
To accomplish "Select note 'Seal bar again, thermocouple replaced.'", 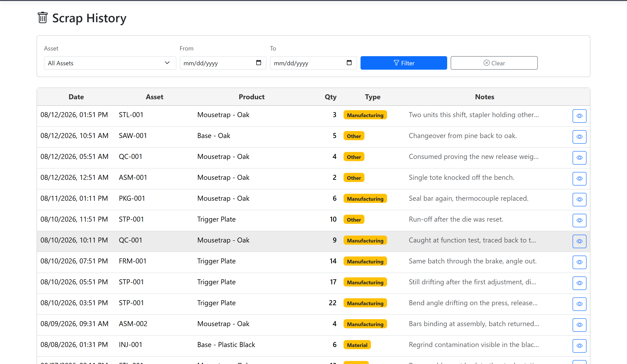I will tap(469, 198).
